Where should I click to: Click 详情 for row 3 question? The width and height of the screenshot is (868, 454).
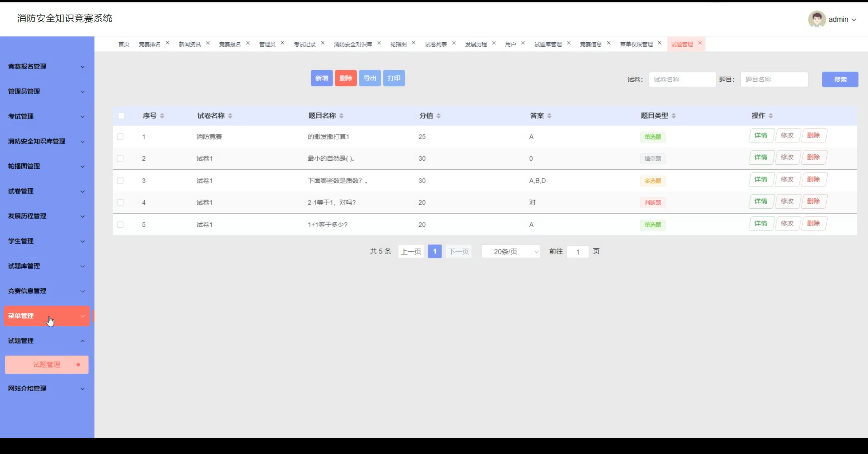tap(761, 180)
